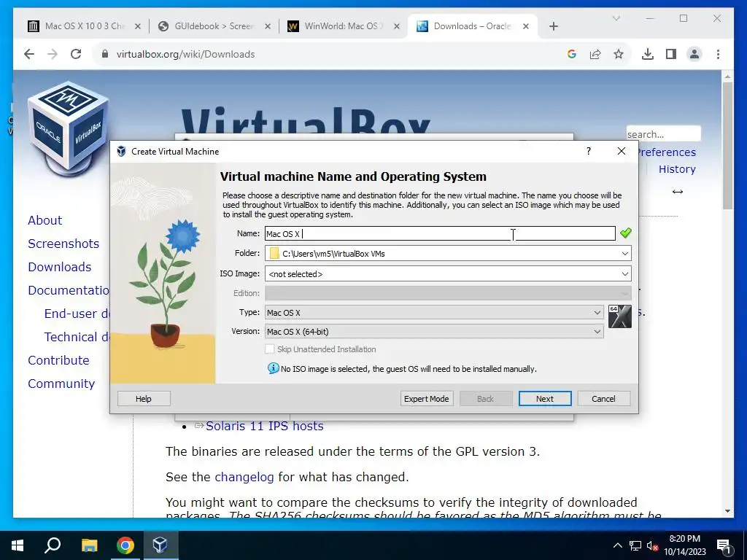
Task: Reload the VirtualBox downloads page
Action: (76, 54)
